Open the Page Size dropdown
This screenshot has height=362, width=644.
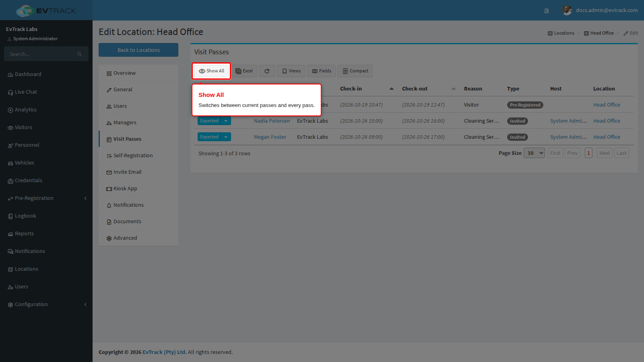[534, 153]
